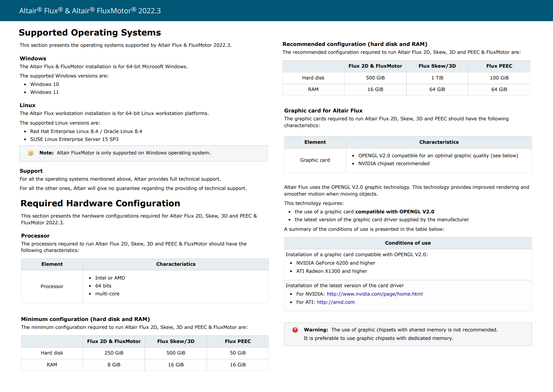The height and width of the screenshot is (392, 553).
Task: Click the 'Graphic card' element cell
Action: coord(315,160)
